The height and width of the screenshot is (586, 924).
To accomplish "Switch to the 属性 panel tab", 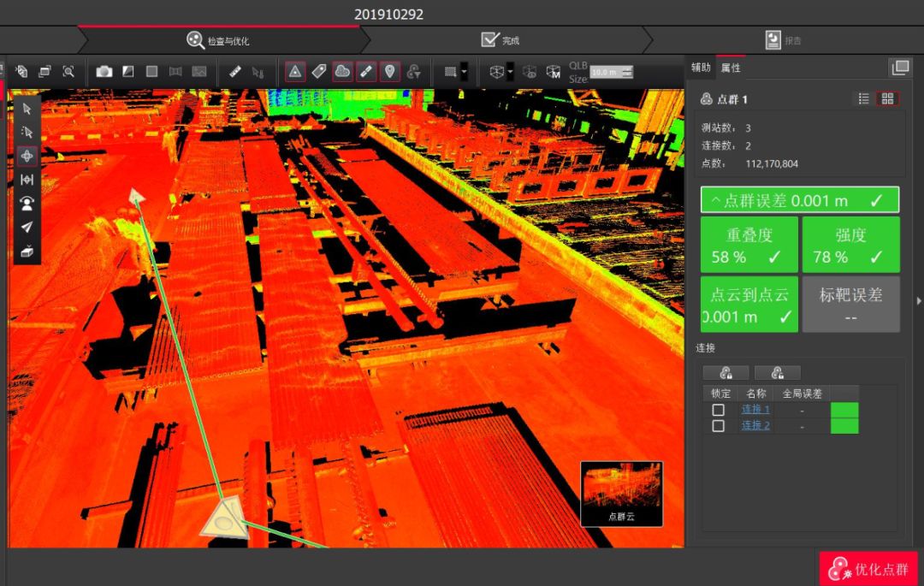I will click(x=731, y=68).
